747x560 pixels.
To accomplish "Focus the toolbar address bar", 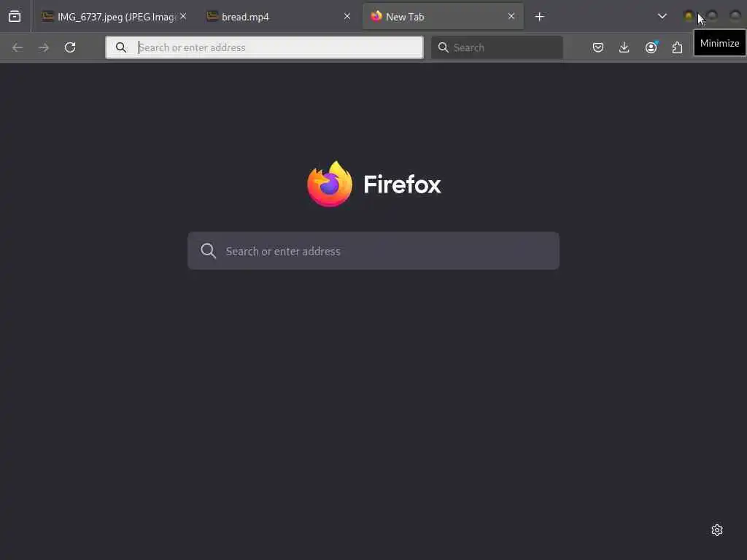I will [x=264, y=47].
